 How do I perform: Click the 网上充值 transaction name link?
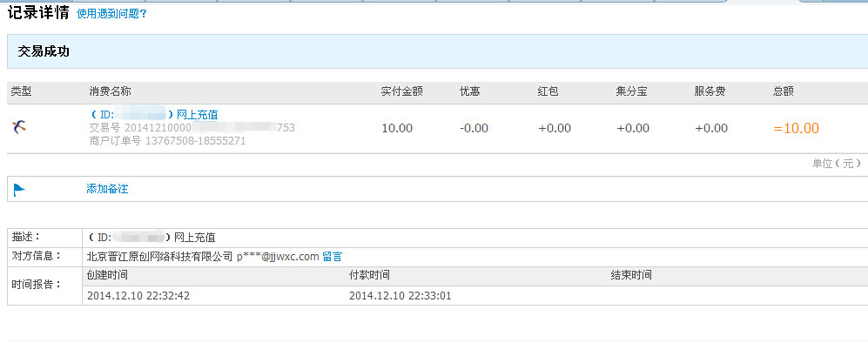[x=197, y=115]
